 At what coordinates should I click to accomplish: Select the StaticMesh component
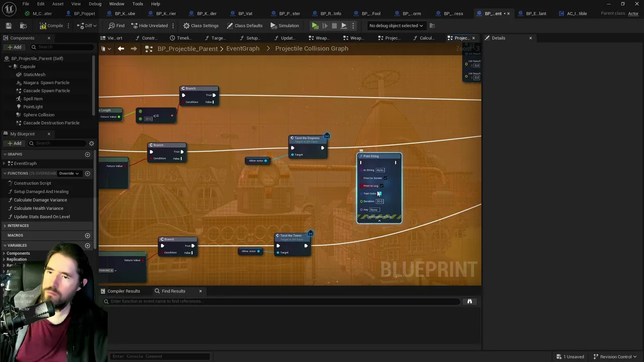34,74
